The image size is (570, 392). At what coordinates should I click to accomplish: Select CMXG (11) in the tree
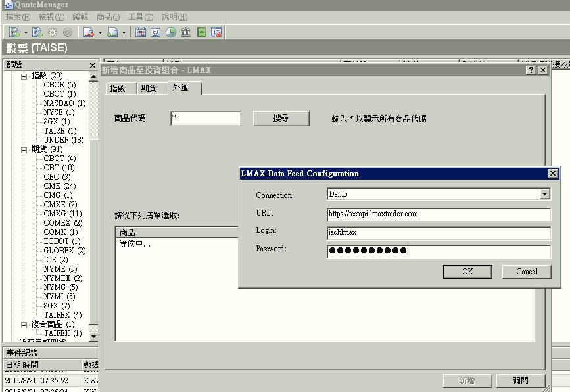click(62, 214)
